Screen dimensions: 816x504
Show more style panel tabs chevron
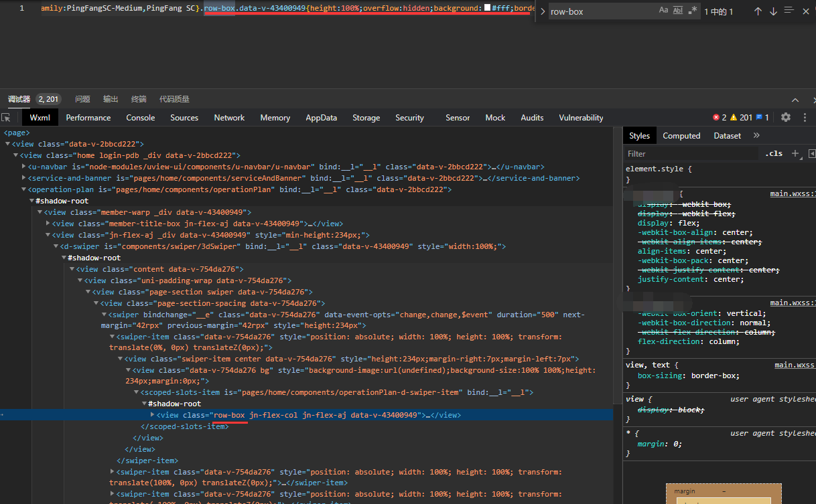click(x=756, y=135)
